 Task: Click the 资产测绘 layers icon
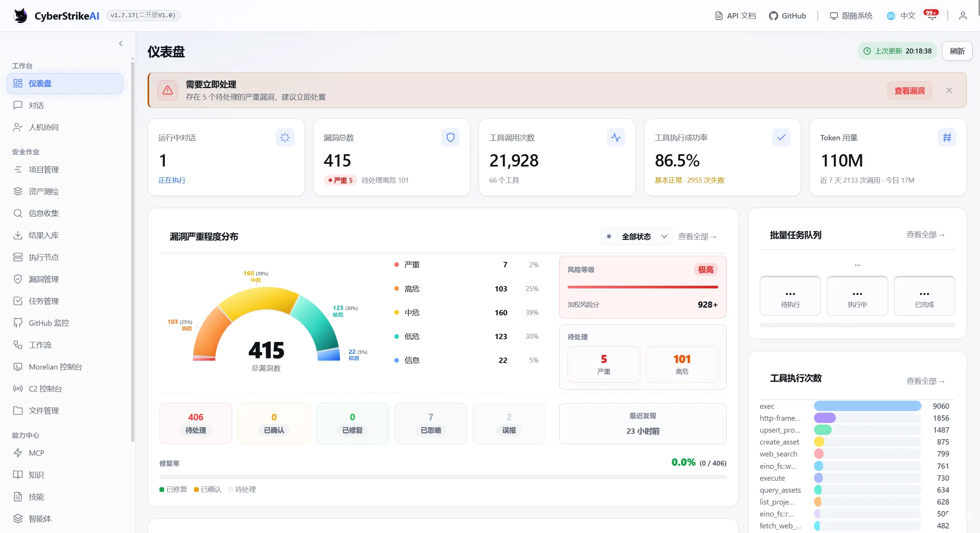18,192
